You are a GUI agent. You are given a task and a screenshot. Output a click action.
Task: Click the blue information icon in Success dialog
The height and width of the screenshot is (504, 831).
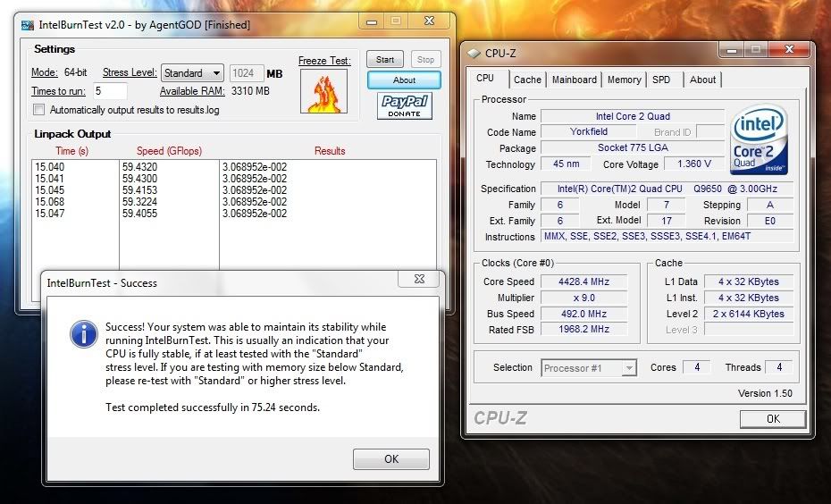[83, 334]
